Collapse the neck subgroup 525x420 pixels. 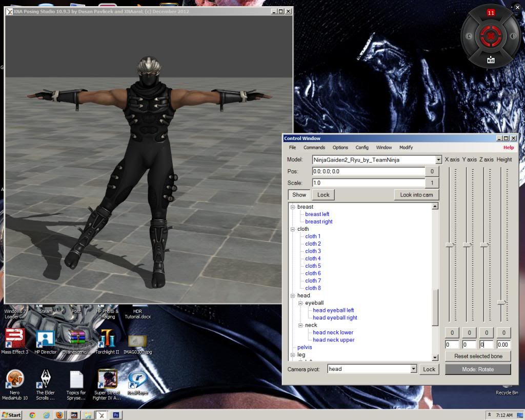300,325
